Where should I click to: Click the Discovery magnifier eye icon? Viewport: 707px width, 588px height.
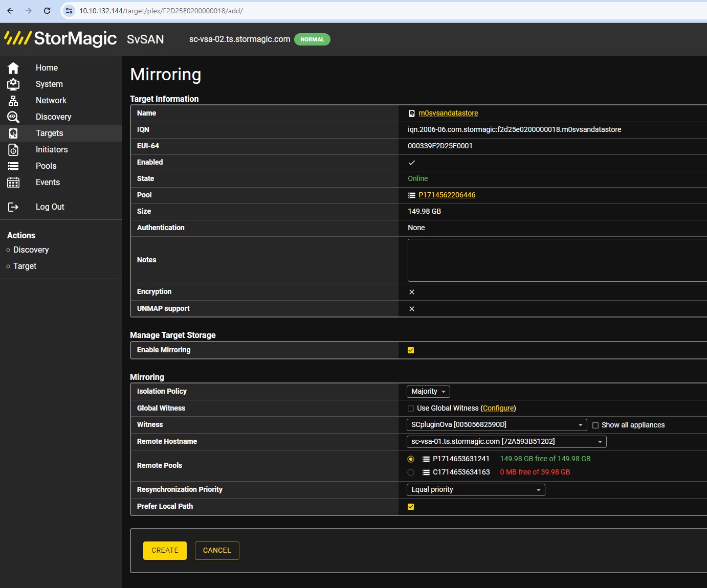pyautogui.click(x=13, y=117)
